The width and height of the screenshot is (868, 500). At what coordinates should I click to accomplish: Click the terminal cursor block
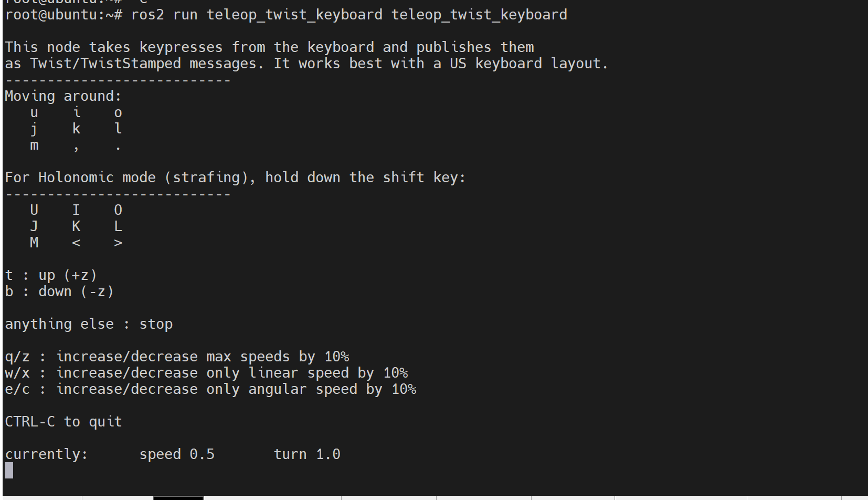(x=9, y=471)
